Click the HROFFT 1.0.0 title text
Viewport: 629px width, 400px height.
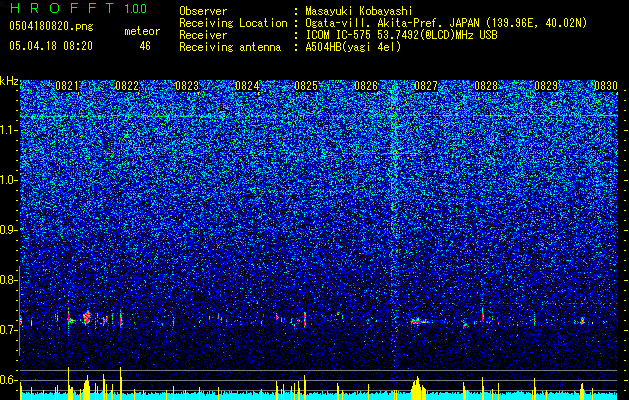[x=78, y=8]
